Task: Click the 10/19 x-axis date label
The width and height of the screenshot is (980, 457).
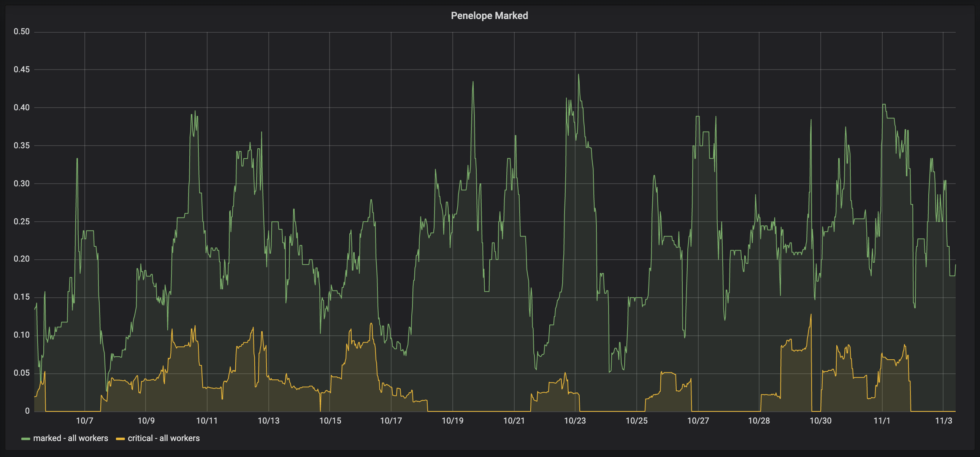Action: pyautogui.click(x=452, y=421)
